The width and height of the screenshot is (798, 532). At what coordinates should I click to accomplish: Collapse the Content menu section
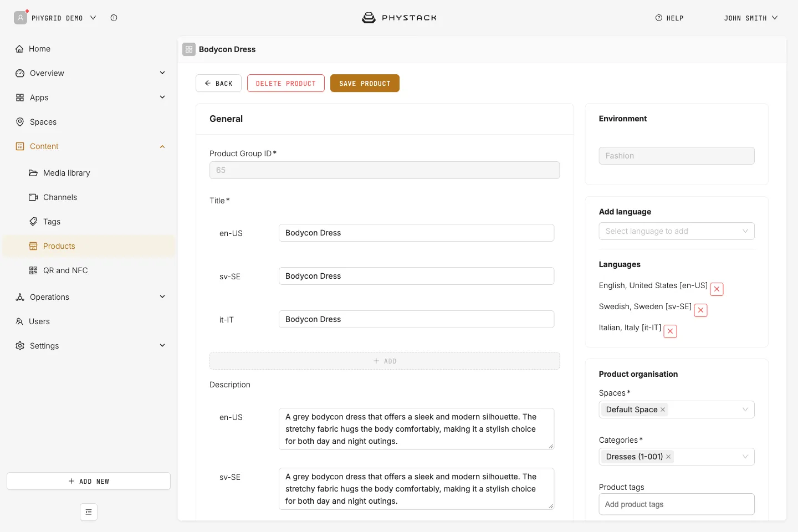[x=162, y=146]
